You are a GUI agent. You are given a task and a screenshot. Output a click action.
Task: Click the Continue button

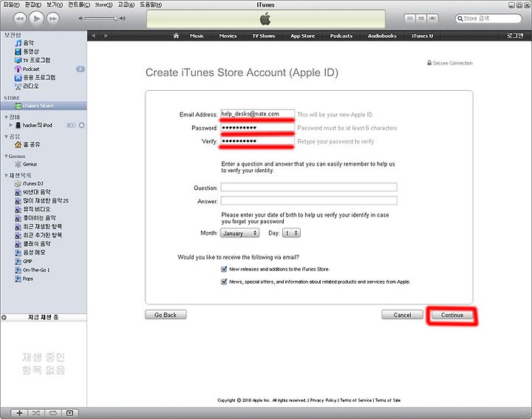(452, 315)
